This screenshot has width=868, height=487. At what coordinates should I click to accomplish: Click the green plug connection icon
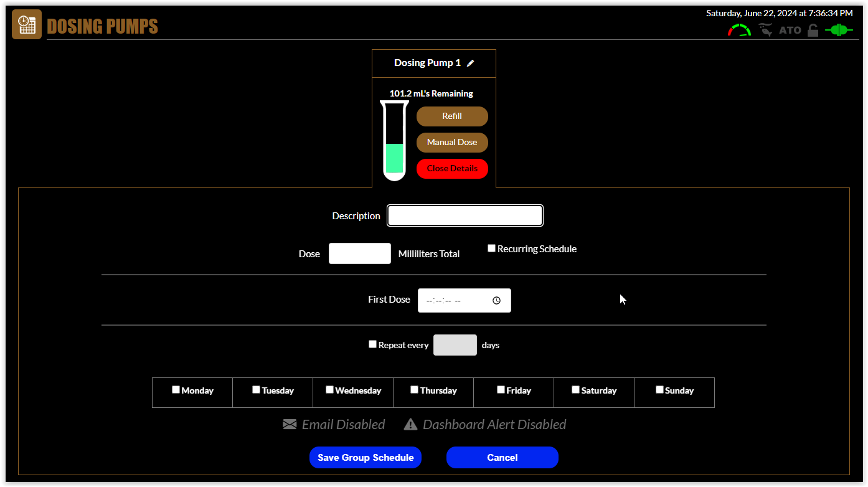(838, 30)
